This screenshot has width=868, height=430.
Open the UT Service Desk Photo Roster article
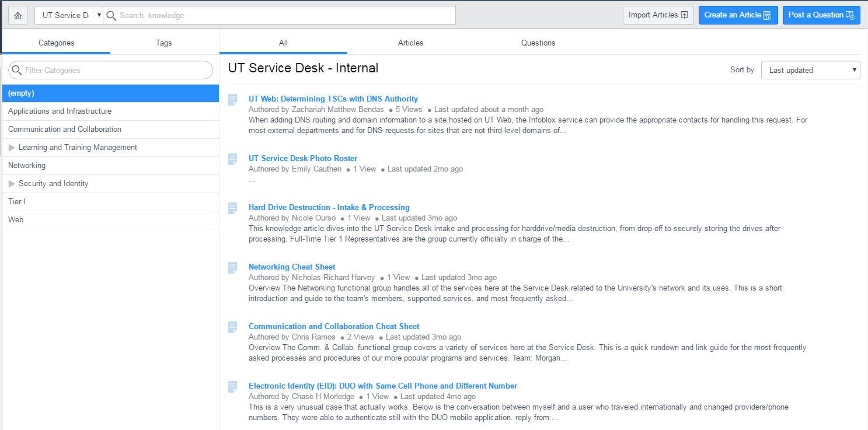coord(303,158)
